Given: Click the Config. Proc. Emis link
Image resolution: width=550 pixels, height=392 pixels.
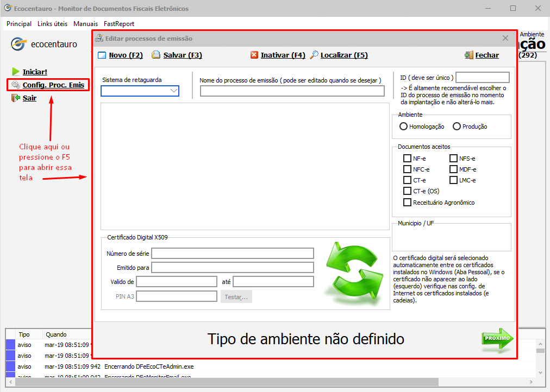Looking at the screenshot, I should 53,85.
